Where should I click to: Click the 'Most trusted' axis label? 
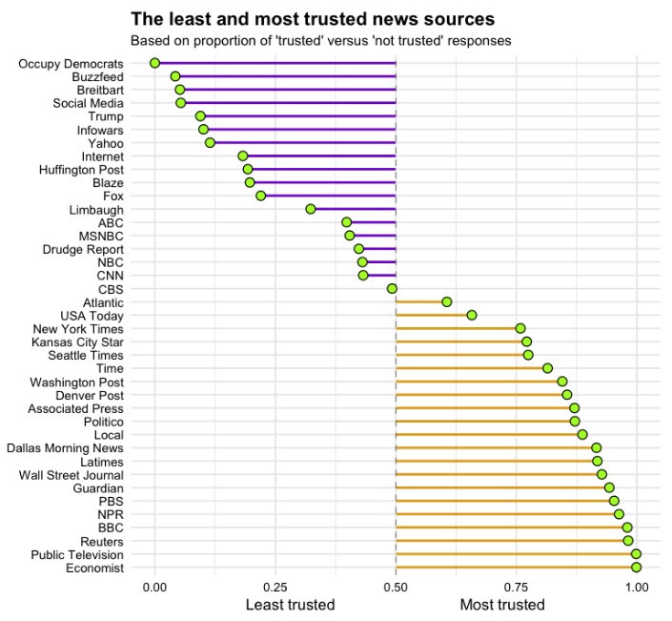(502, 605)
